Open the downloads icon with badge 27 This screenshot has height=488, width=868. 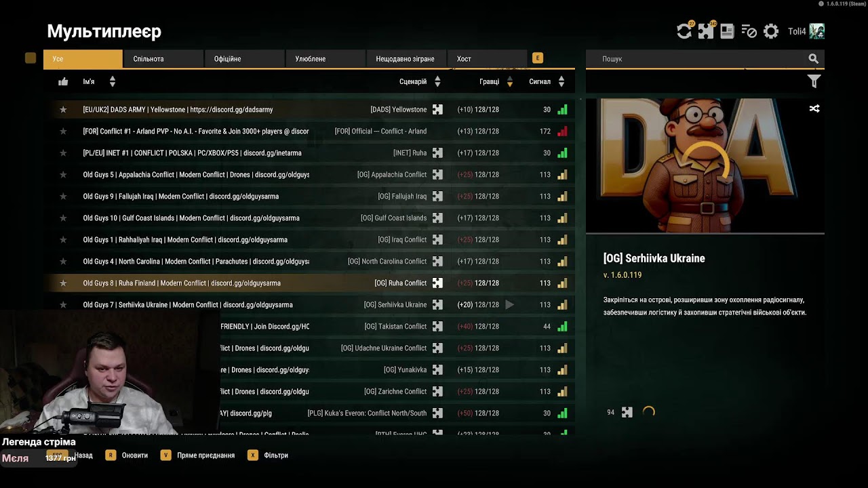pos(684,31)
